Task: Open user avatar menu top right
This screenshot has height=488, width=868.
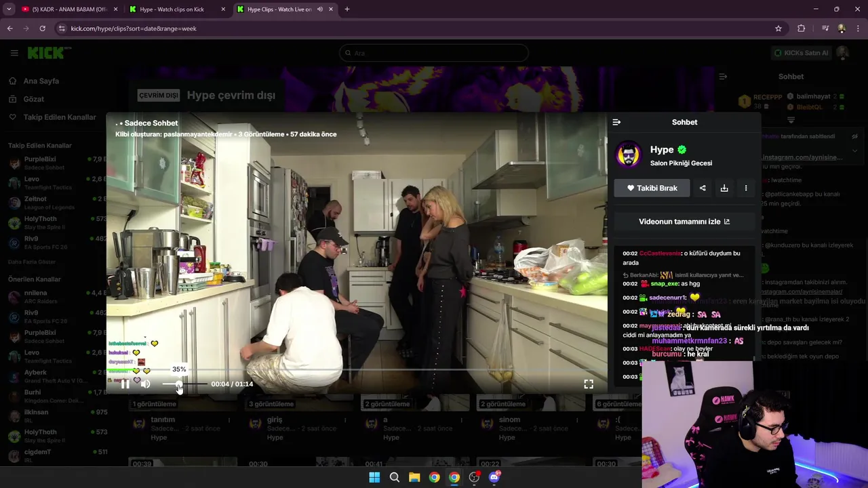Action: coord(843,53)
